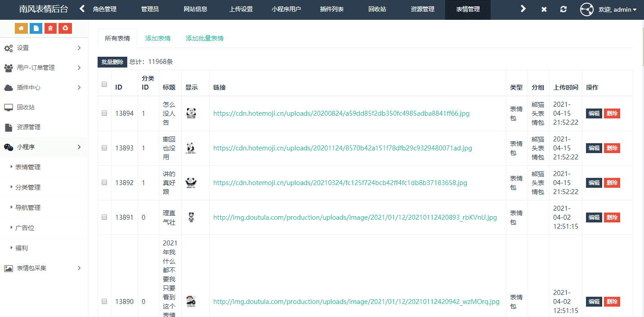Image resolution: width=644 pixels, height=317 pixels.
Task: Select all rows via the header checkbox
Action: pos(104,84)
